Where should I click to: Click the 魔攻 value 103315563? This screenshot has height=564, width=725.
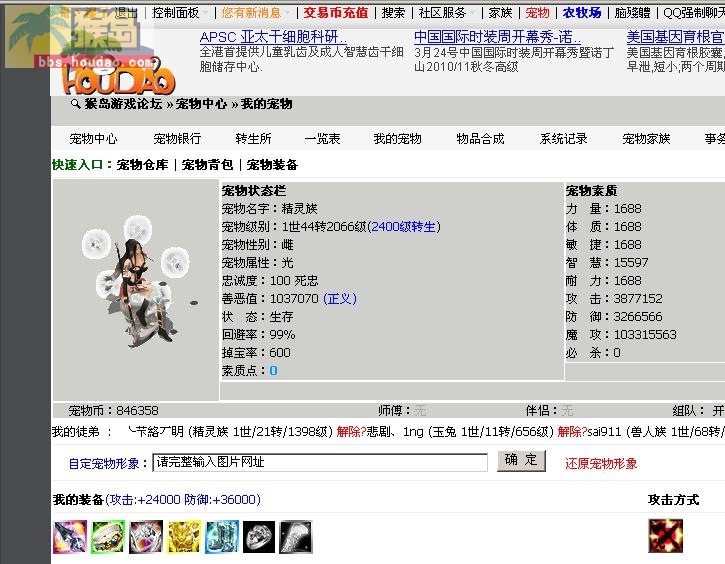[645, 335]
